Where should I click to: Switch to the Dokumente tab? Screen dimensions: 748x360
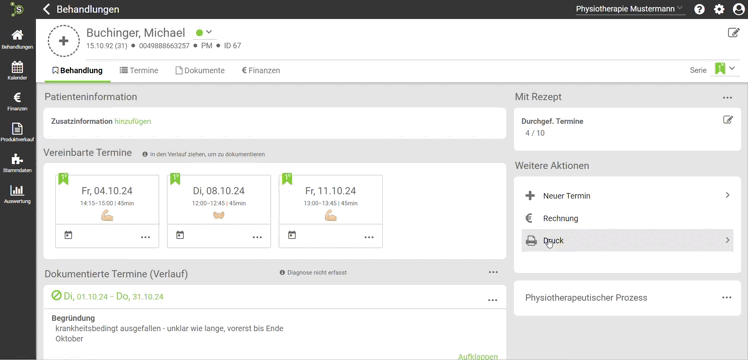(x=200, y=71)
